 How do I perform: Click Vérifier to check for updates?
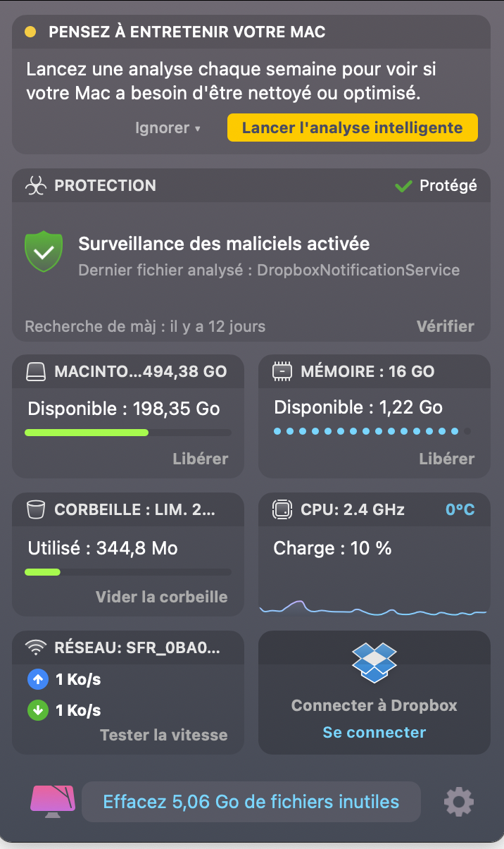pyautogui.click(x=445, y=326)
